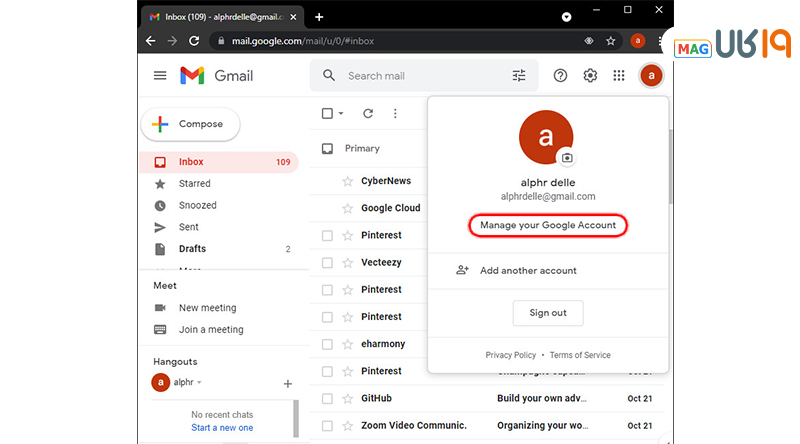Click the Gmail logo
The width and height of the screenshot is (800, 444).
coord(217,76)
